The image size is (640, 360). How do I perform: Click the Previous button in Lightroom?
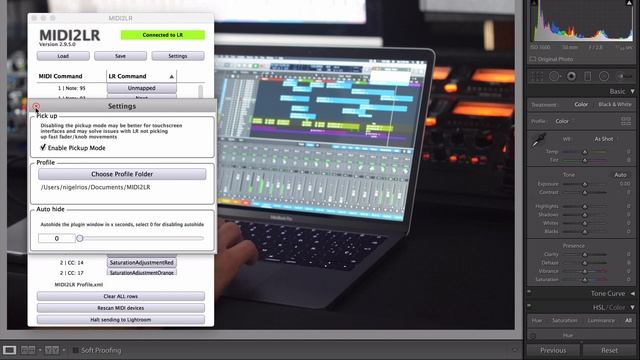click(x=553, y=350)
